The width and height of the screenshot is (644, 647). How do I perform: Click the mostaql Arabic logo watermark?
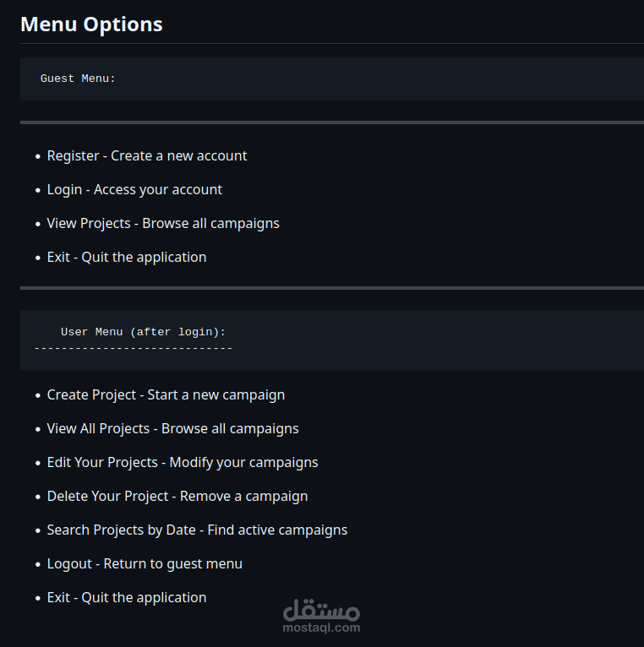pyautogui.click(x=321, y=610)
